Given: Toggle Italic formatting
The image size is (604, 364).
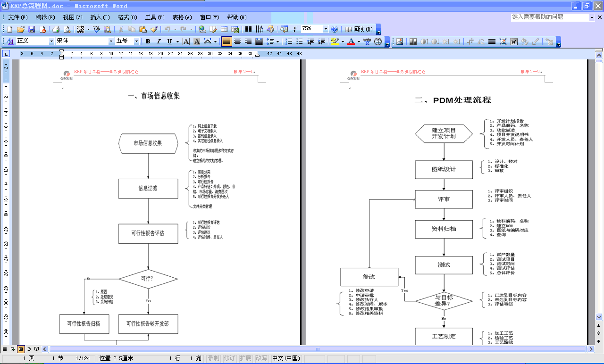Looking at the screenshot, I should coord(159,41).
